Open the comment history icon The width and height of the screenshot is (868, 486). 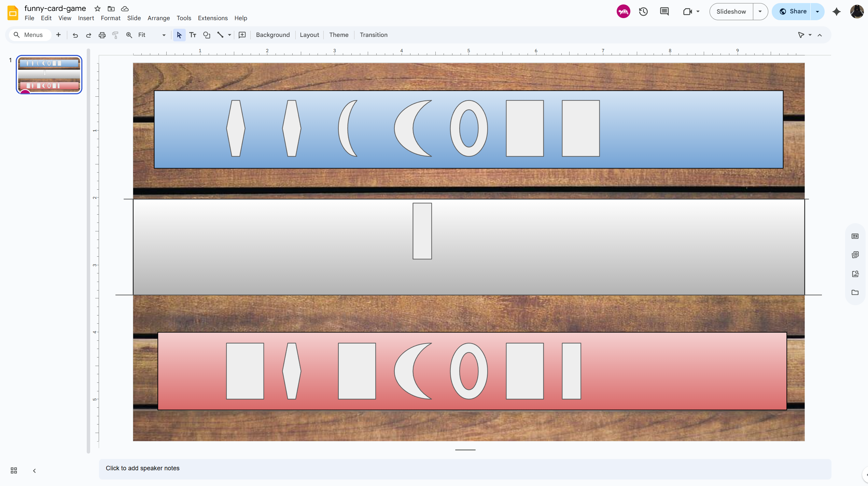(664, 12)
